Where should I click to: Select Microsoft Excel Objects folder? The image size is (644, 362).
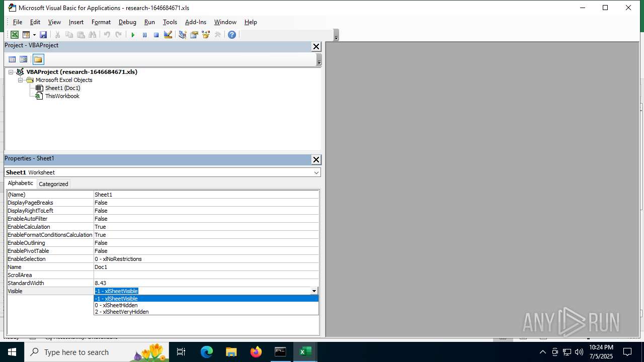pyautogui.click(x=64, y=80)
